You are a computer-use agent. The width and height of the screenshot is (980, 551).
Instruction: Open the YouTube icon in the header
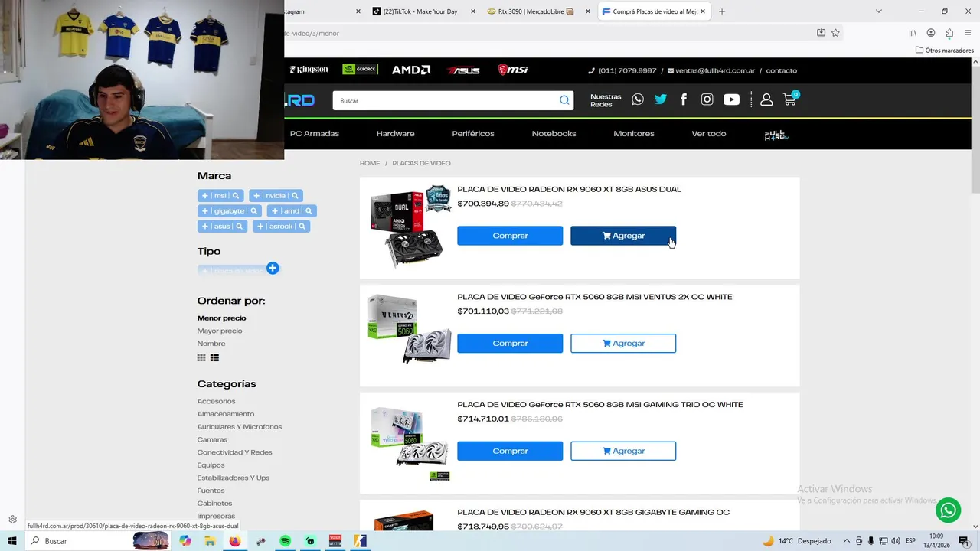coord(732,99)
